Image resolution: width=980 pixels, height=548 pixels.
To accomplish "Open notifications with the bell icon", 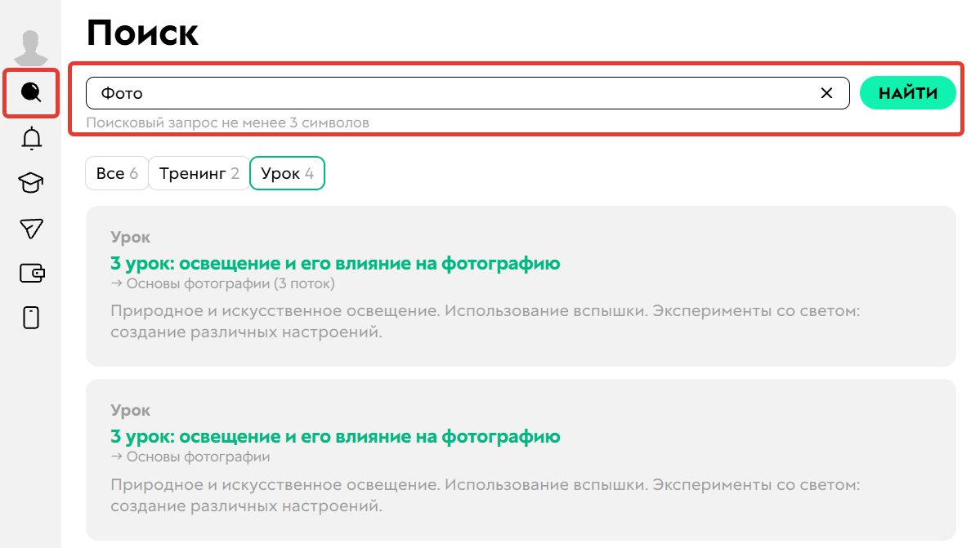I will [30, 138].
